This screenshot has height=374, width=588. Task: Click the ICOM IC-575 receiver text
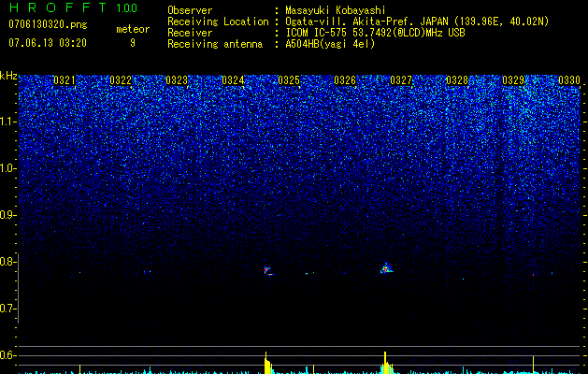coord(375,33)
